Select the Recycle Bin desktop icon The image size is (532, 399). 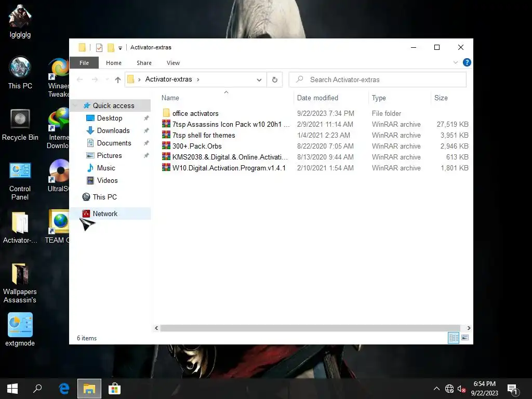click(20, 125)
